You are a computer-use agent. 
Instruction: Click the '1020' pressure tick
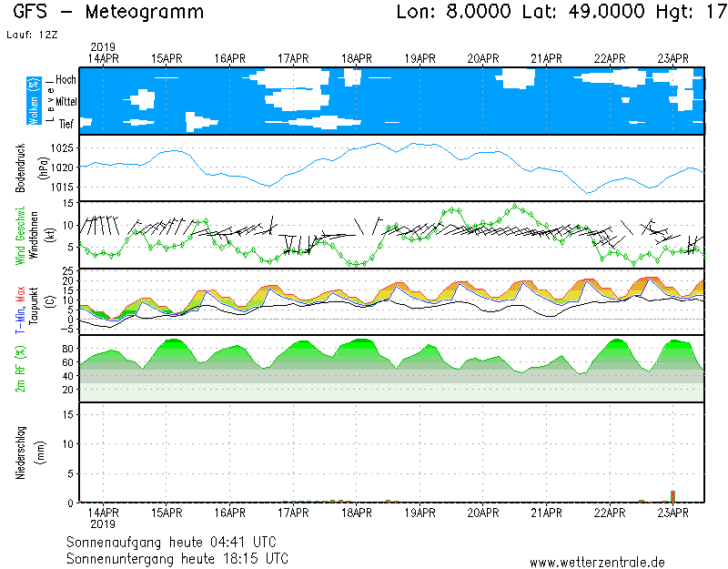[62, 168]
